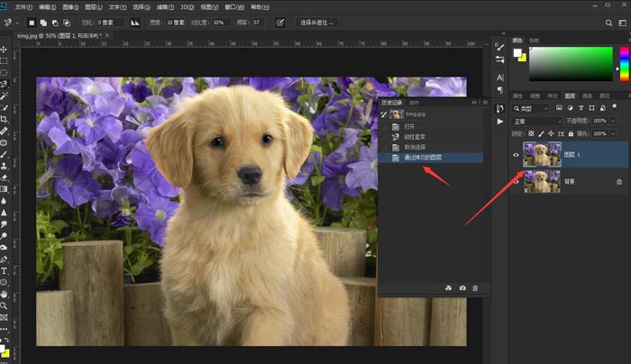The image size is (631, 364).
Task: Toggle the anti-alias option icon
Action: [135, 23]
